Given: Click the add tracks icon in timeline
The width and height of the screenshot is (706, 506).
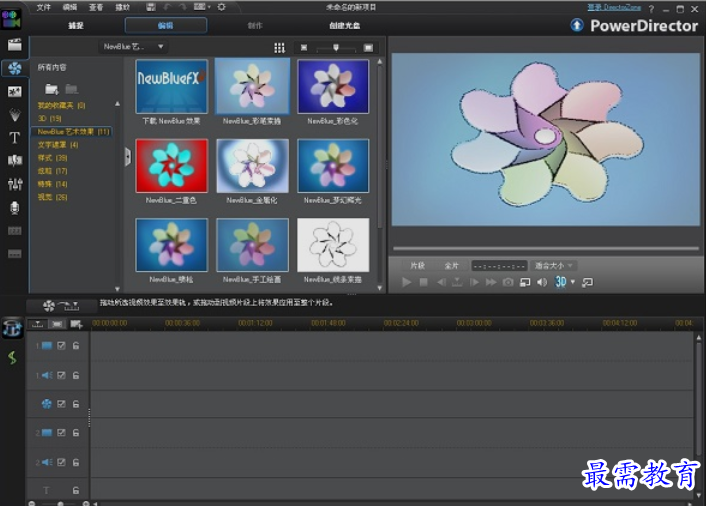Looking at the screenshot, I should tap(76, 324).
